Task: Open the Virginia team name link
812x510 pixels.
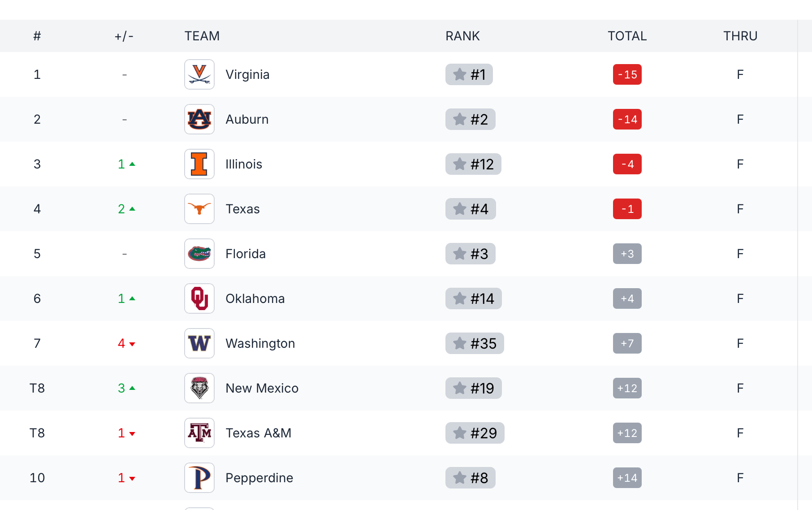Action: 247,74
